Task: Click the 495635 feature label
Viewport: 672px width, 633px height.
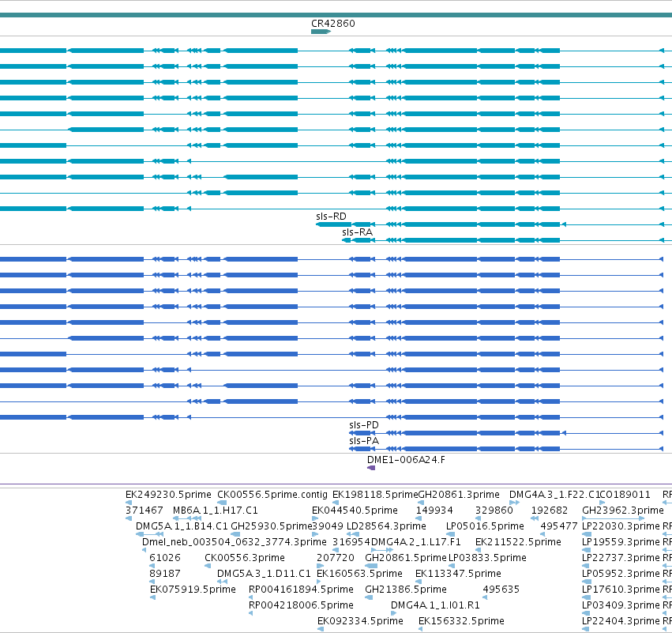Action: [x=501, y=590]
